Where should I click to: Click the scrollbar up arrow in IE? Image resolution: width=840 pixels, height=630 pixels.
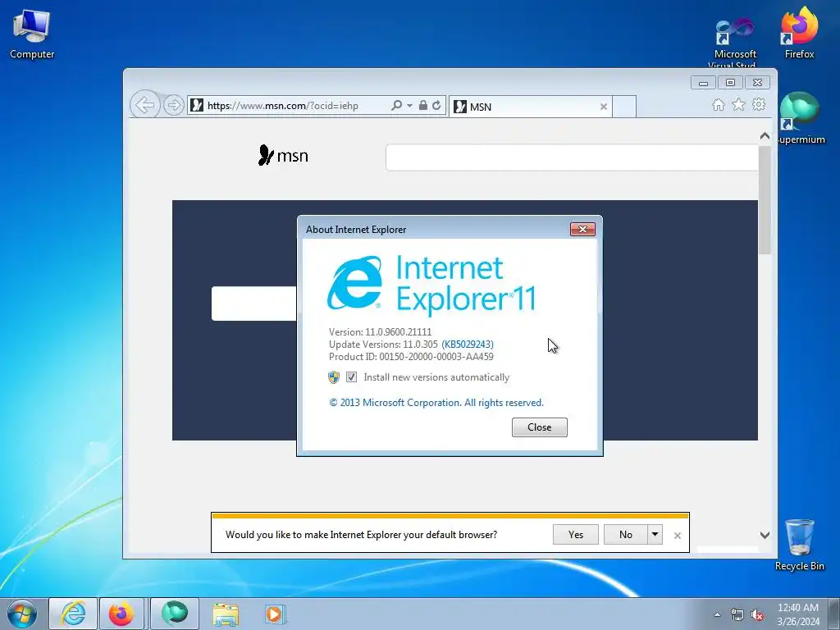(765, 136)
